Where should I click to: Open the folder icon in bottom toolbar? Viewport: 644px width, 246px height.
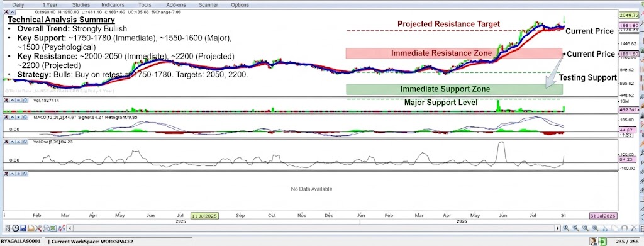pyautogui.click(x=31, y=228)
